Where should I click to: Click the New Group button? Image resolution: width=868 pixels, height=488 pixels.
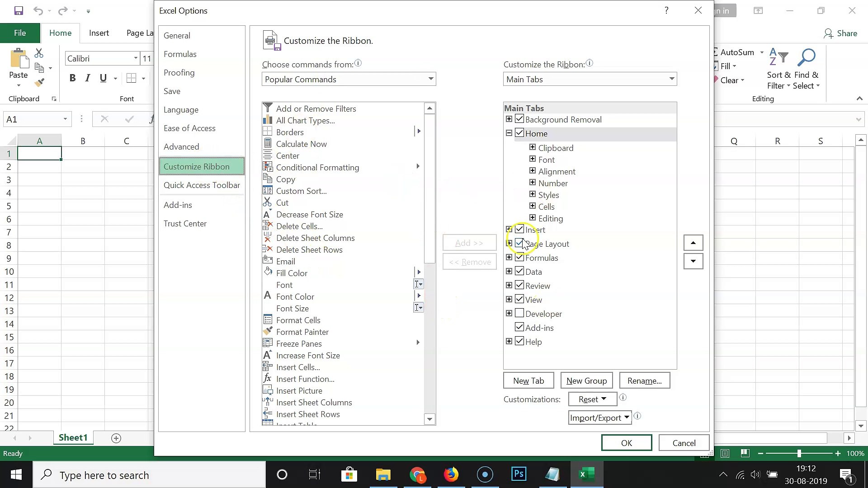pyautogui.click(x=587, y=381)
